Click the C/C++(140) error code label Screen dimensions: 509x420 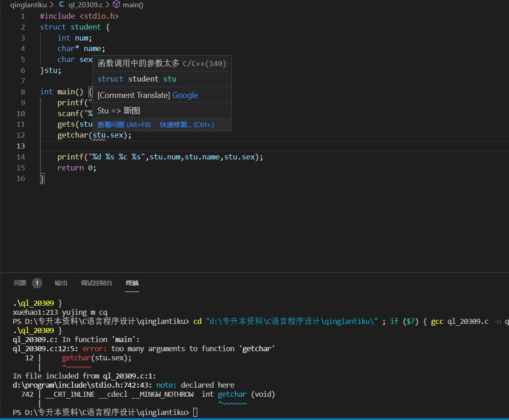point(205,63)
